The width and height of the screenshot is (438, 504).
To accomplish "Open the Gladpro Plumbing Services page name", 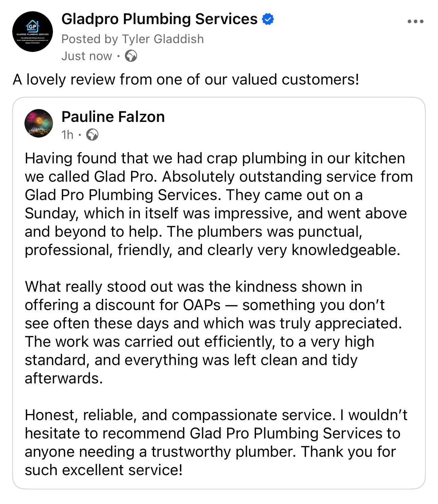I will [159, 19].
